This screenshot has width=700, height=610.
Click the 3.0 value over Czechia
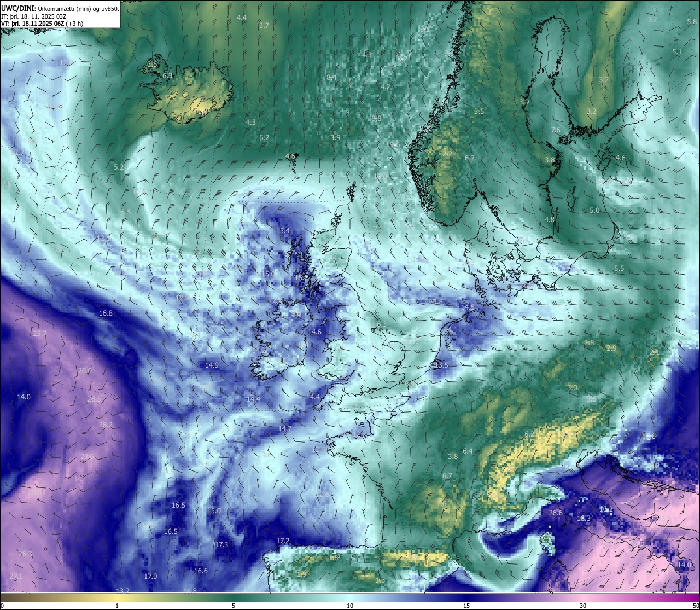click(x=572, y=388)
